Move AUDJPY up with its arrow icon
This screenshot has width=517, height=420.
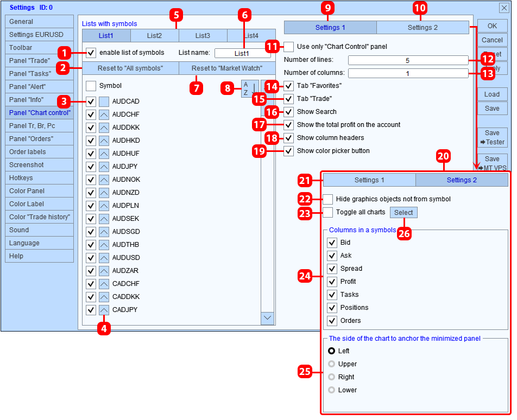(104, 167)
